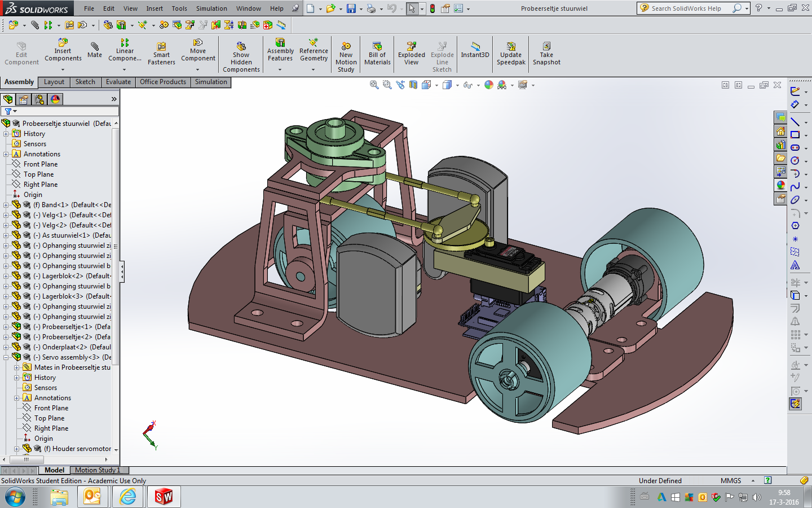Viewport: 812px width, 508px height.
Task: Open Insert Components dropdown arrow
Action: [63, 70]
